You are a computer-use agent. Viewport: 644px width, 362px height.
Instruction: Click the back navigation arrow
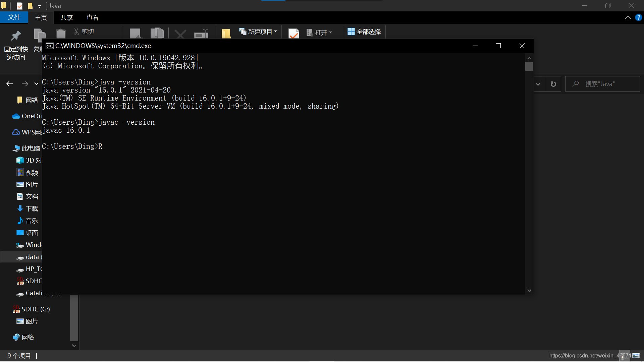point(10,84)
